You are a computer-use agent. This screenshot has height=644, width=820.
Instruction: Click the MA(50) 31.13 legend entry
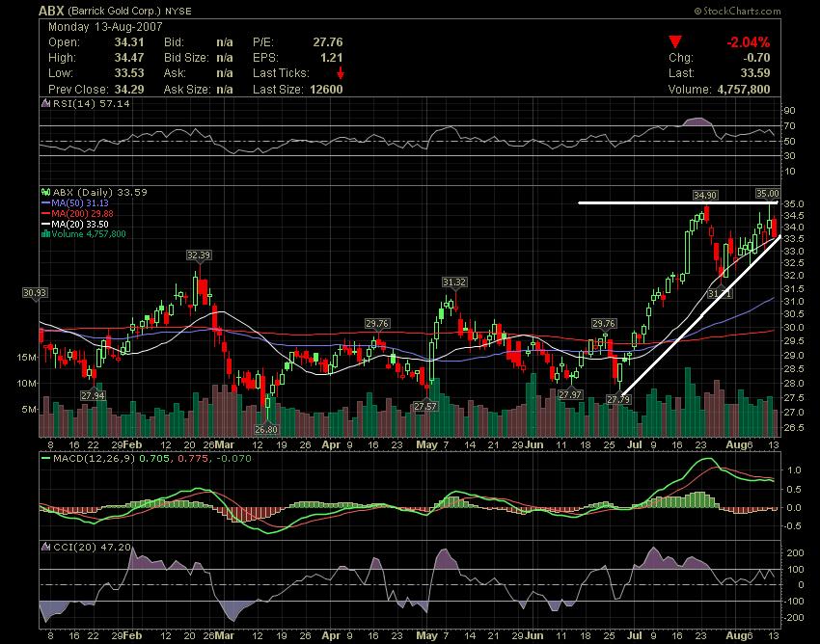coord(80,203)
